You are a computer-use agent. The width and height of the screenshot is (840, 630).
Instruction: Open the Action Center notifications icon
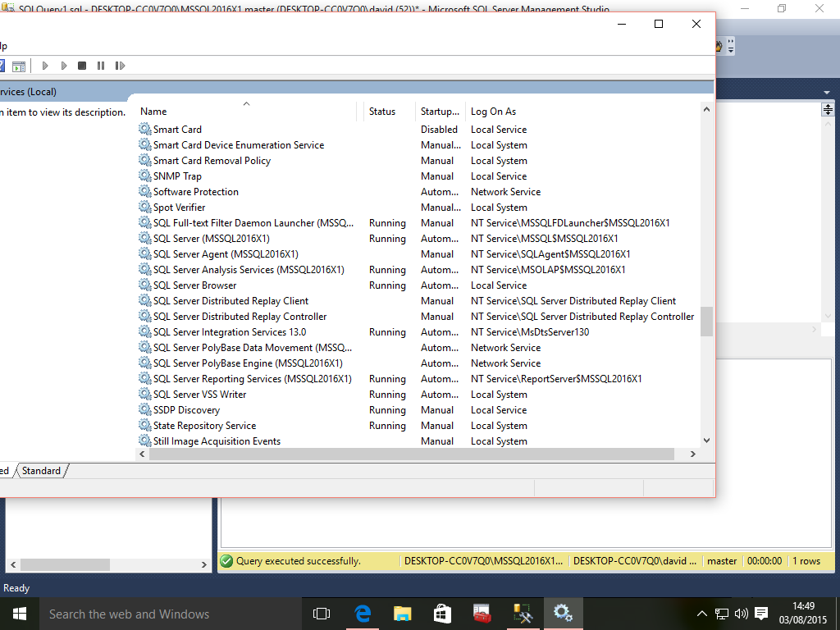761,614
